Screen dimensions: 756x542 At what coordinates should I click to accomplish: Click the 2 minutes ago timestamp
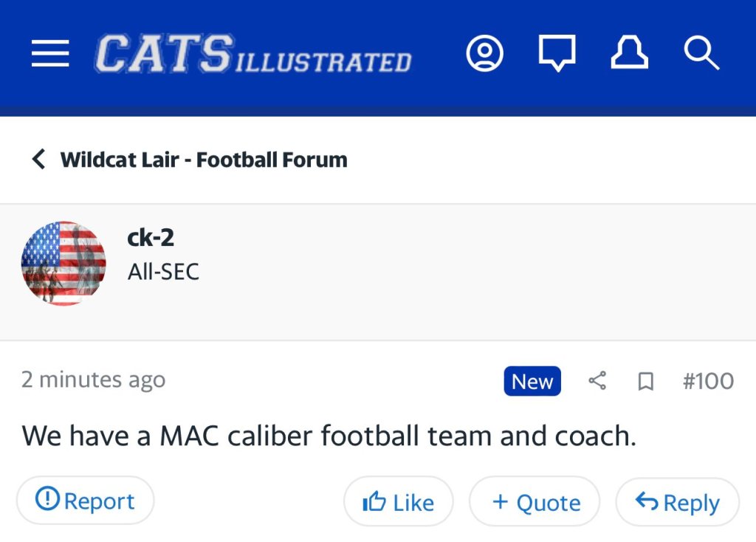tap(93, 380)
